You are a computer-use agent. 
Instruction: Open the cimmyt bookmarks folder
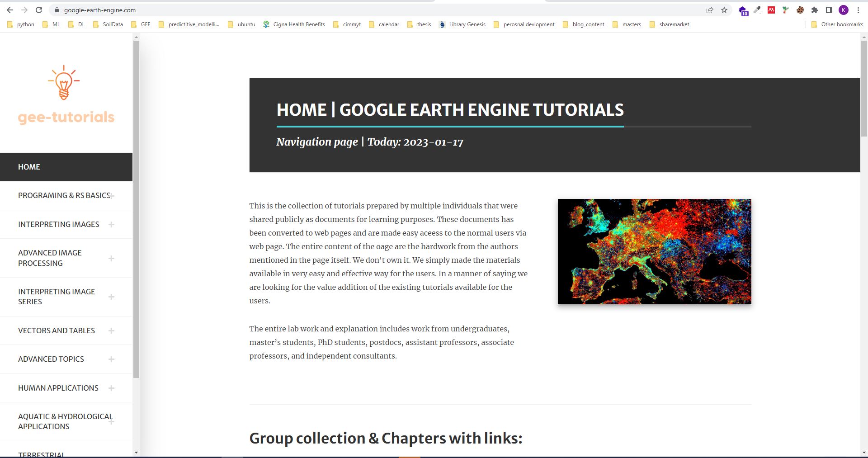click(x=347, y=24)
